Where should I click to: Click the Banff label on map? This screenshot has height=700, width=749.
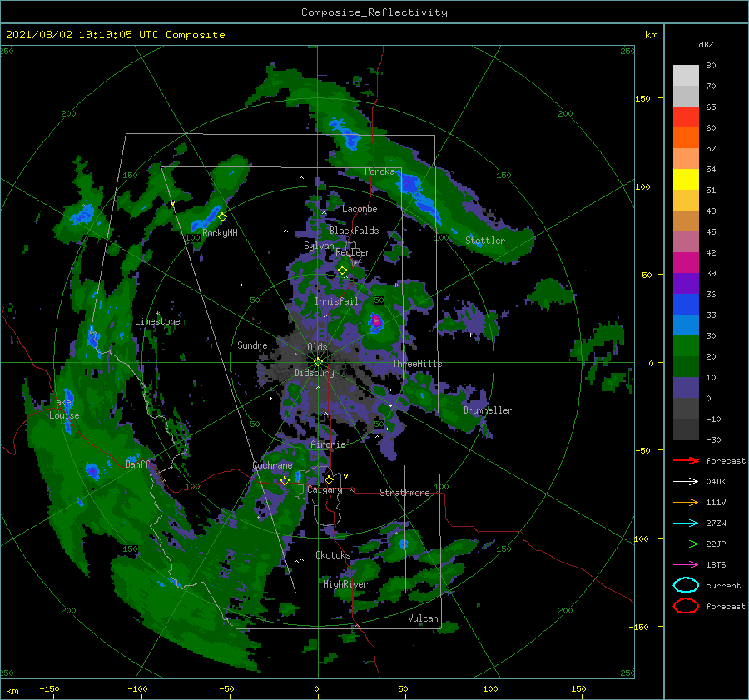137,464
